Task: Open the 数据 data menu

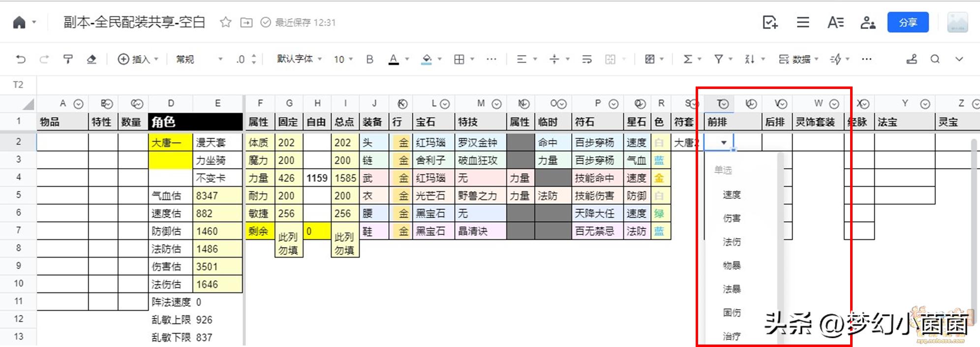Action: pyautogui.click(x=798, y=59)
